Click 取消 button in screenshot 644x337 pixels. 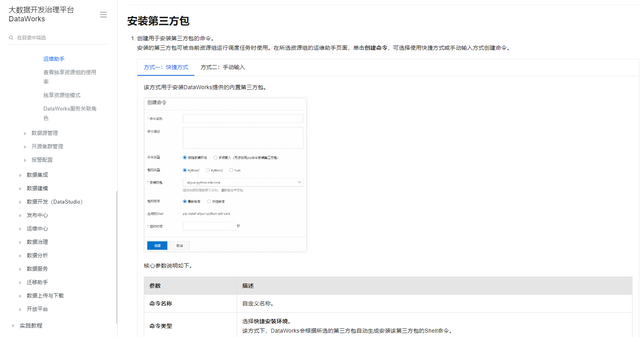pyautogui.click(x=180, y=245)
